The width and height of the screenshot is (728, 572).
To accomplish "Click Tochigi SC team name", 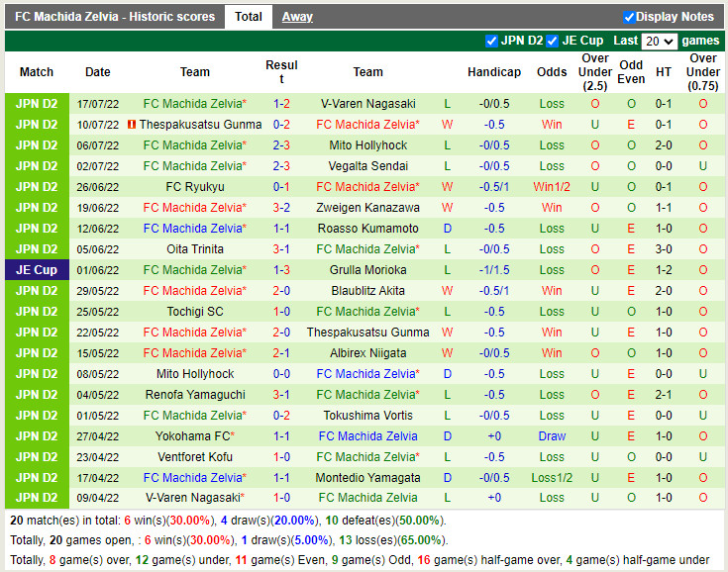I will click(x=195, y=312).
